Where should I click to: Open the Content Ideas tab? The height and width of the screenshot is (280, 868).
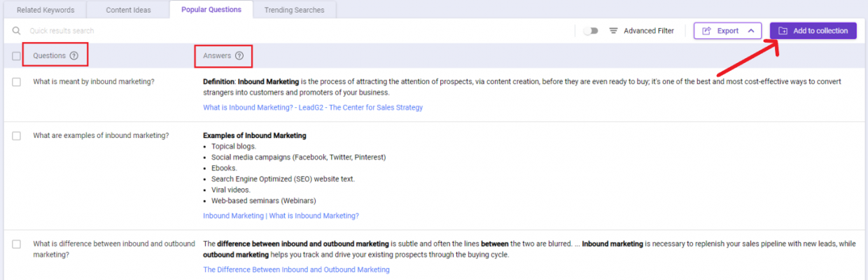(127, 10)
